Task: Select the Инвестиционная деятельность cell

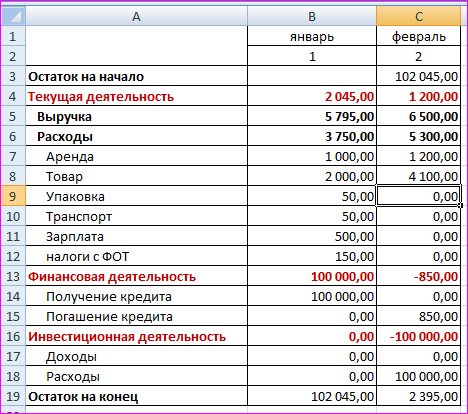Action: coord(136,336)
